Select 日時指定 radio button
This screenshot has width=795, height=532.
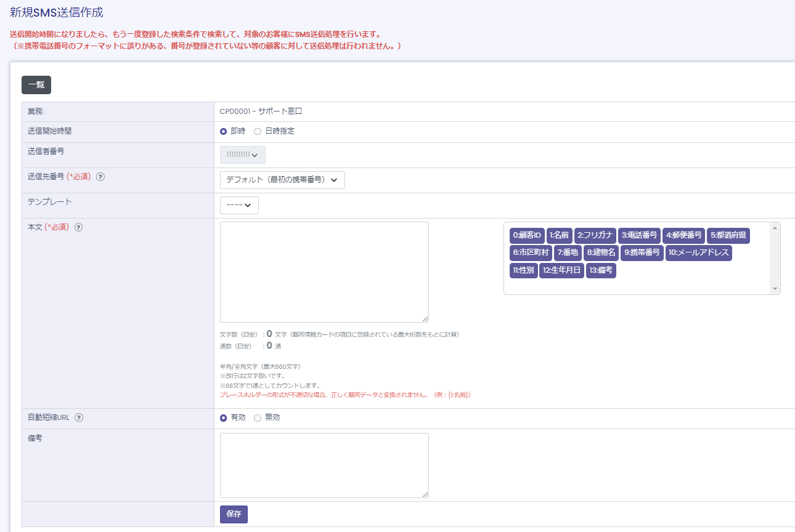point(258,131)
